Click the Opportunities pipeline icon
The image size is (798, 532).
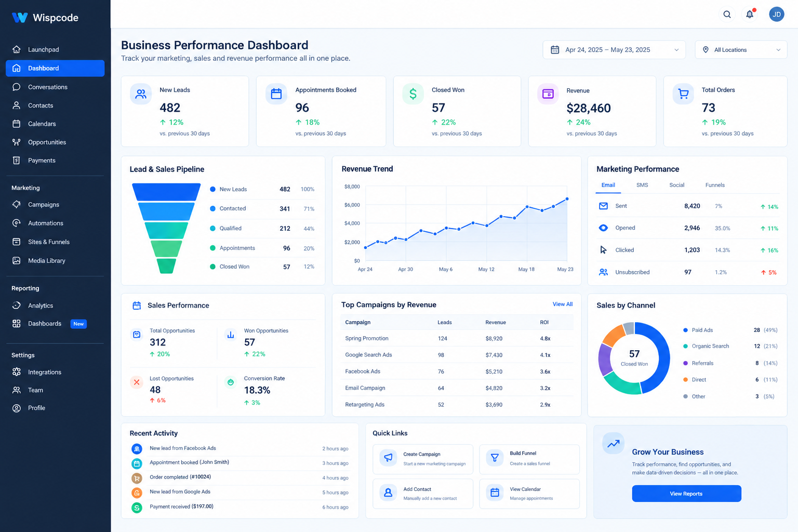[17, 142]
